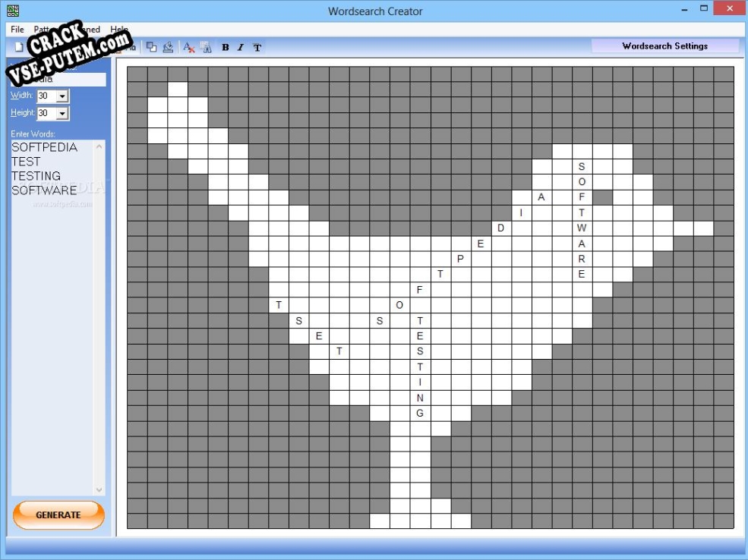Create a new wordsearch document
Image resolution: width=748 pixels, height=560 pixels.
(17, 47)
